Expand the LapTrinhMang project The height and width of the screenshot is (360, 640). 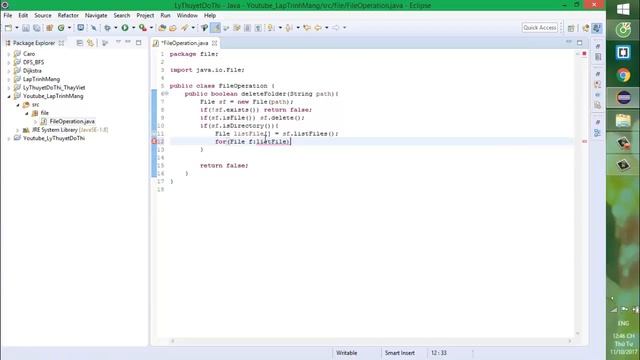9,79
